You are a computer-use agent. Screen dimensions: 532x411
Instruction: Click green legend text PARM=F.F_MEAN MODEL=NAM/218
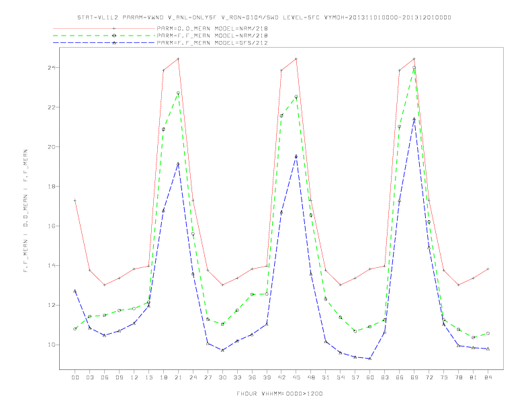tap(212, 36)
